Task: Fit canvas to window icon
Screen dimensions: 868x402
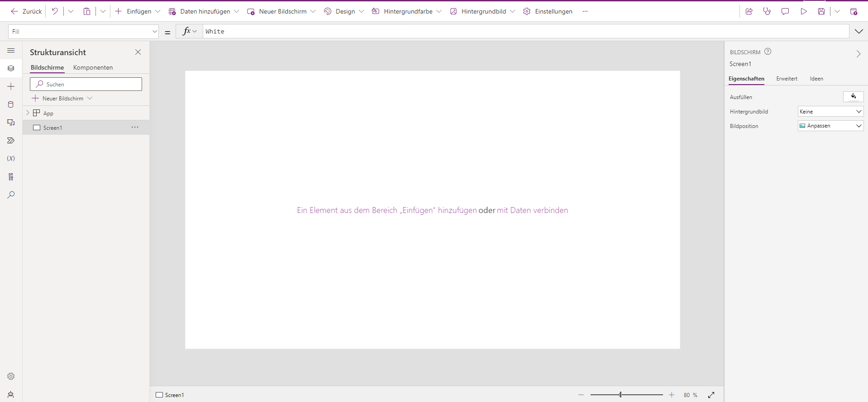Action: click(711, 395)
